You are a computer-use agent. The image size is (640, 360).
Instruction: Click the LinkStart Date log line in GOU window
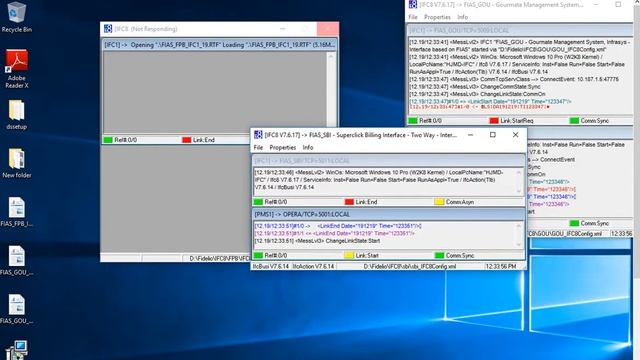[x=490, y=101]
